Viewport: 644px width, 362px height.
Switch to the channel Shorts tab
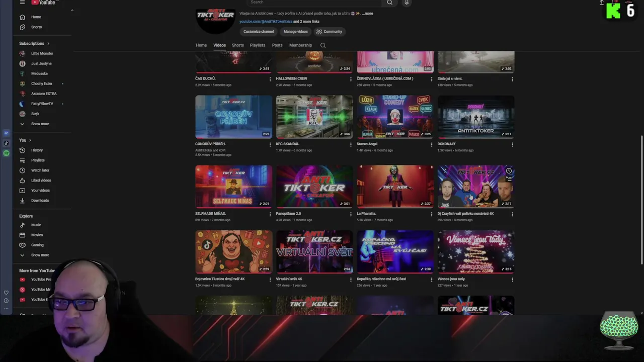tap(238, 45)
